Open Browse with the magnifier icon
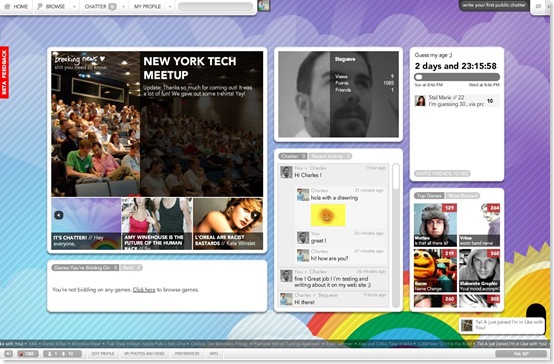Viewport: 554px width, 364px height. 40,6
